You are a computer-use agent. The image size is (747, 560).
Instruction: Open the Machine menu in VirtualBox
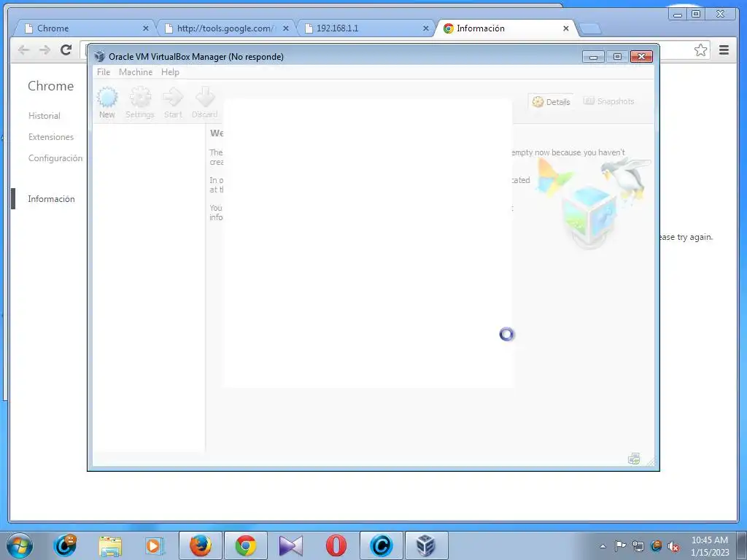point(136,72)
